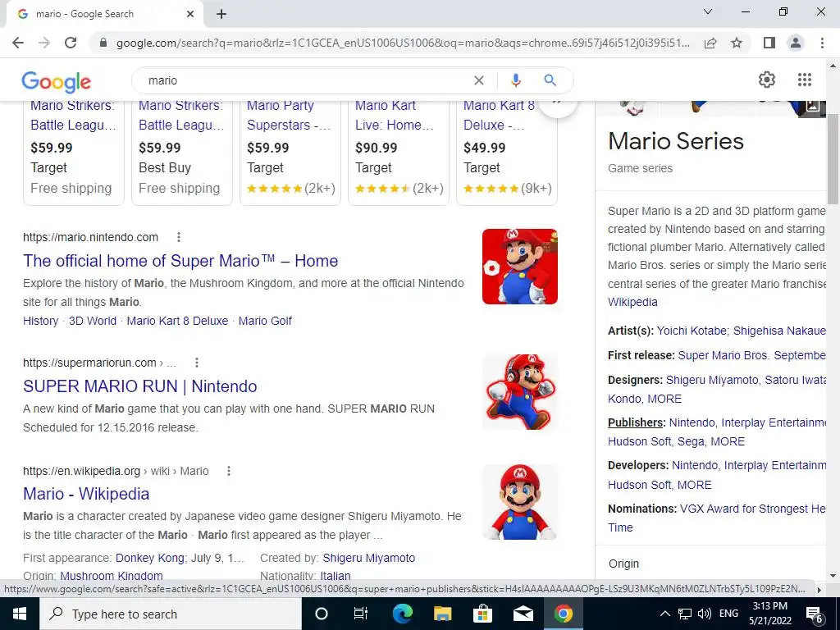Open Hudson Soft developer link
Screen dimensions: 840x630
pos(639,485)
